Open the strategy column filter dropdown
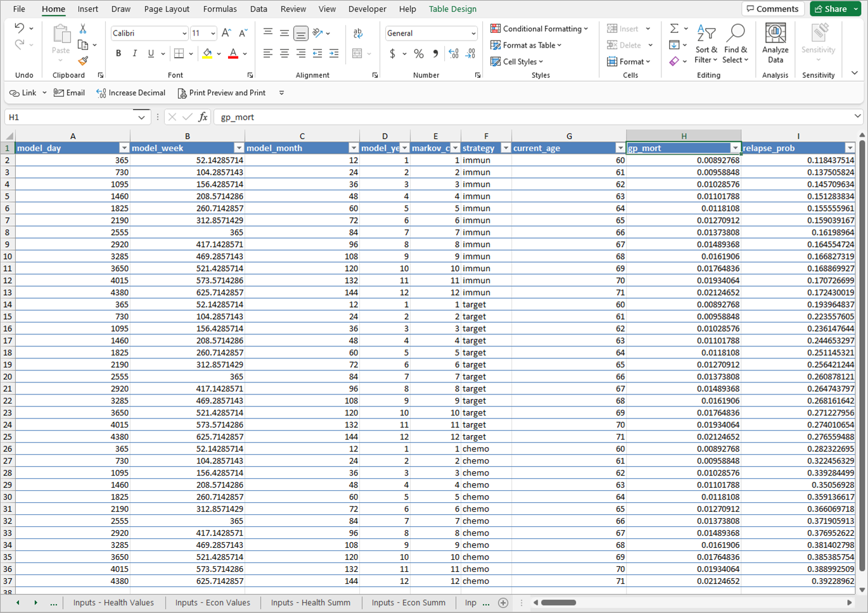The image size is (868, 613). (x=506, y=148)
